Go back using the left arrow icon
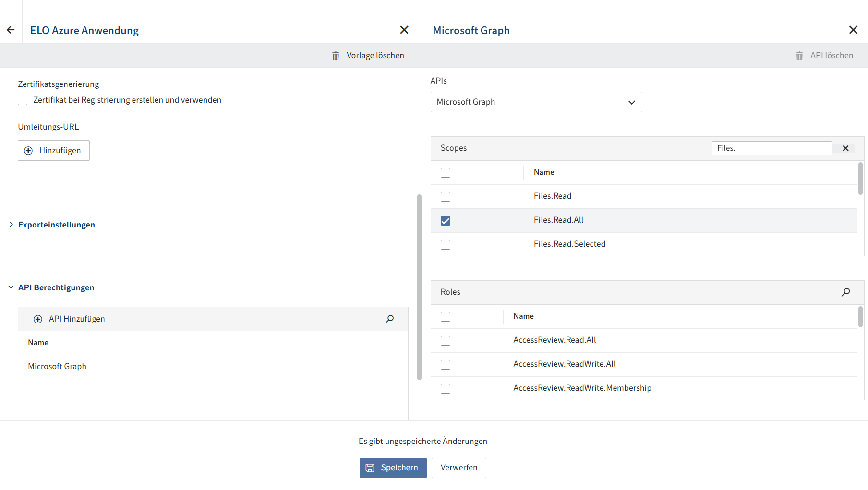Viewport: 868px width, 490px height. [11, 30]
